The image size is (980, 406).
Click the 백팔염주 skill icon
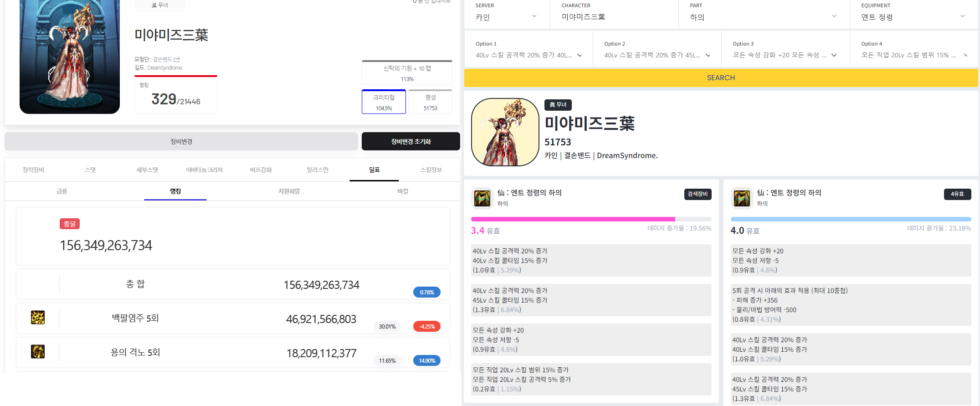(38, 318)
